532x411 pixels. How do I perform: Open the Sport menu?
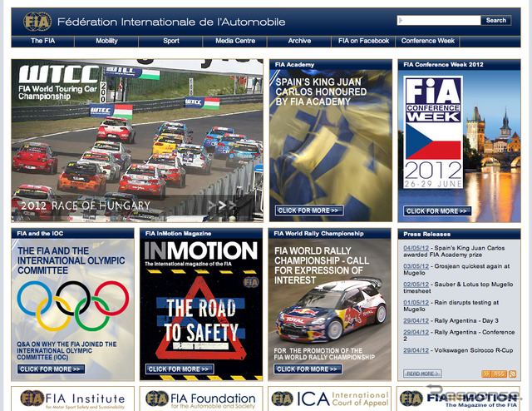[170, 41]
